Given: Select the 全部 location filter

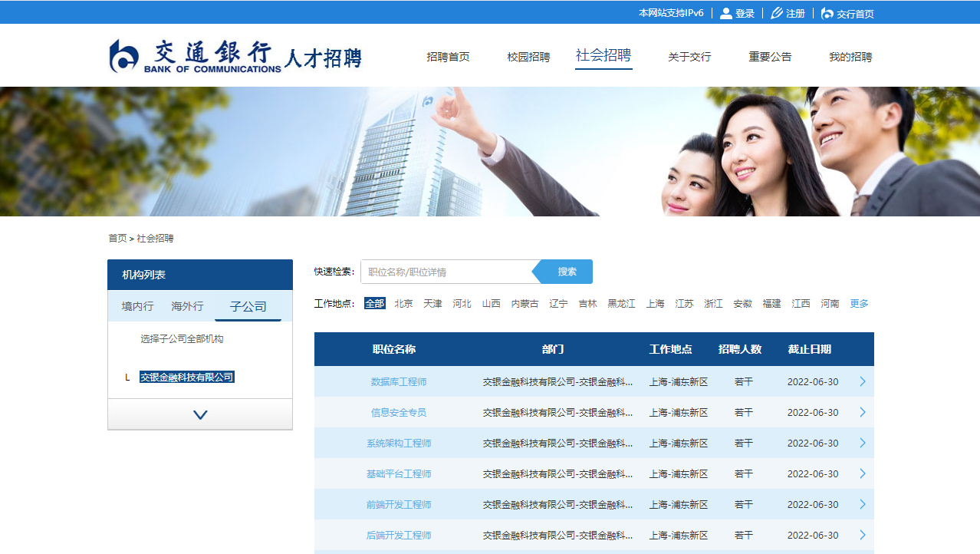Looking at the screenshot, I should click(x=375, y=304).
